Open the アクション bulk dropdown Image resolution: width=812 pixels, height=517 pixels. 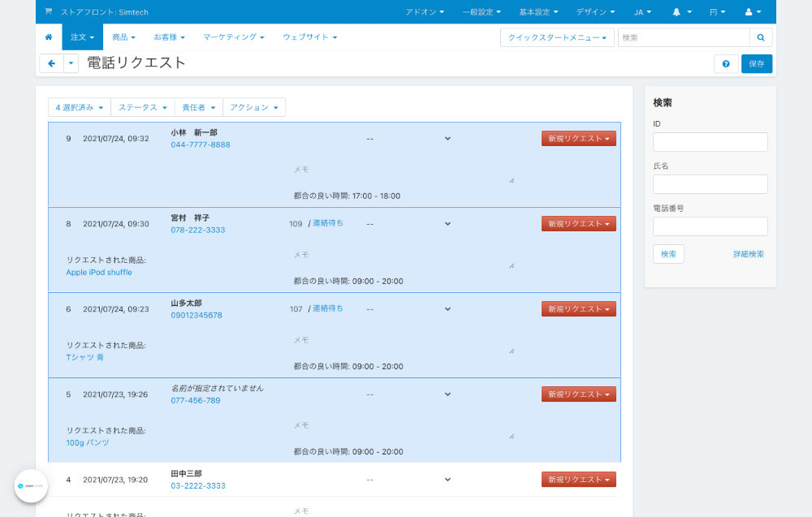(254, 108)
